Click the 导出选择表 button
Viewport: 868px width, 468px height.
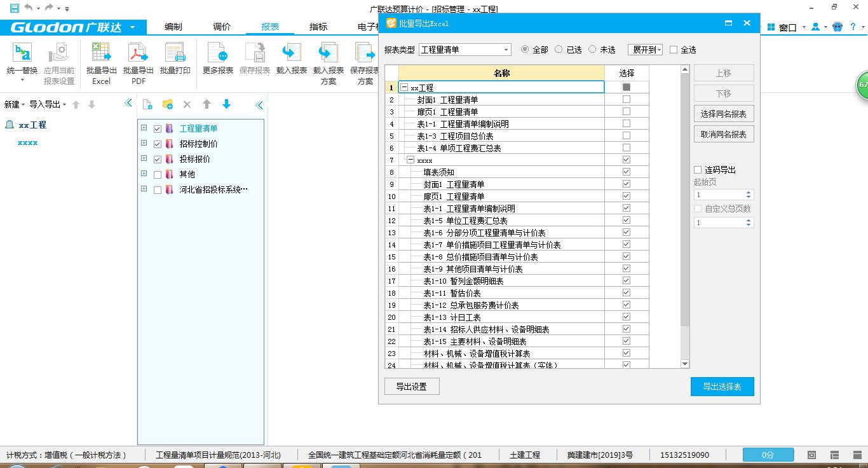click(x=722, y=386)
